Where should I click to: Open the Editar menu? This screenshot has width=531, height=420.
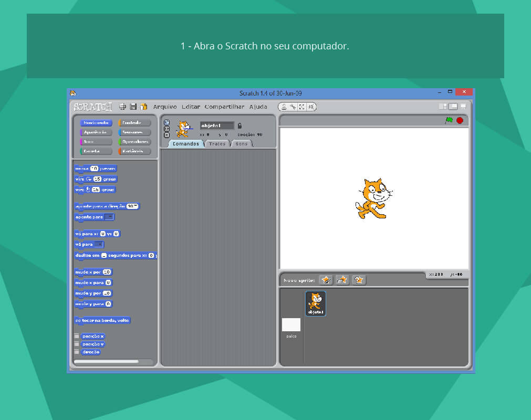191,107
